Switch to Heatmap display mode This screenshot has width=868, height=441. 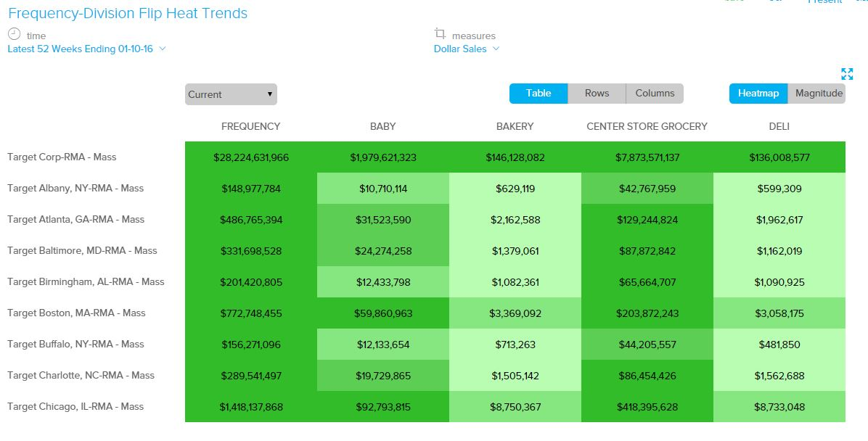[x=758, y=94]
